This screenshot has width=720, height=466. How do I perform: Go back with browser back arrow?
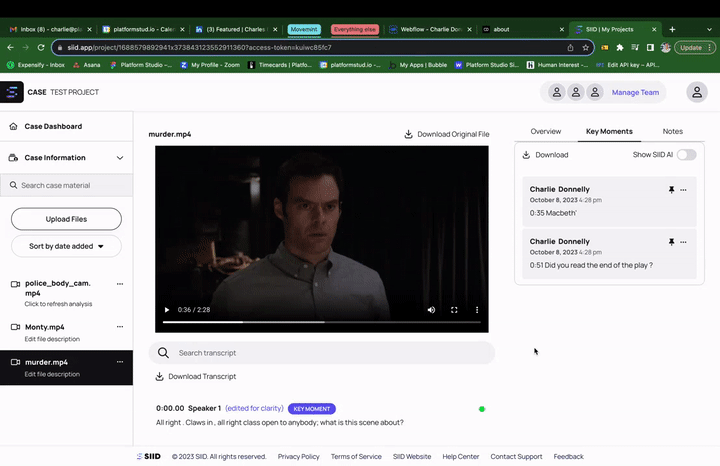(11, 47)
